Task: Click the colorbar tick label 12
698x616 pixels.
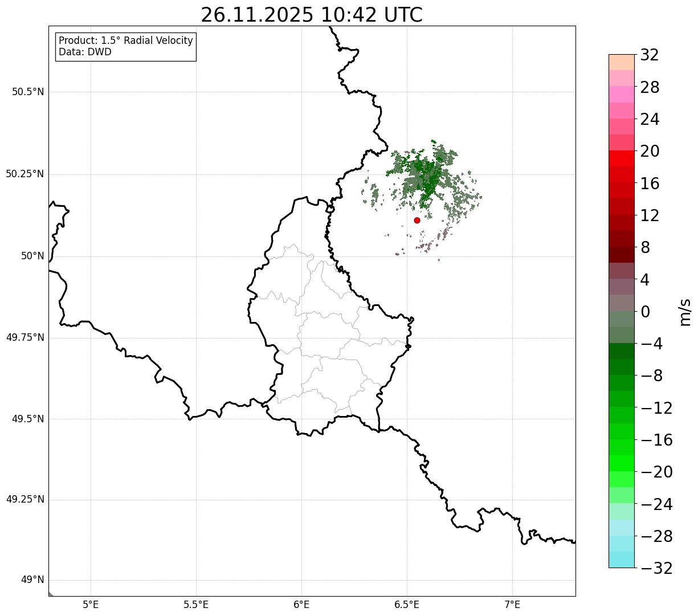Action: point(650,215)
